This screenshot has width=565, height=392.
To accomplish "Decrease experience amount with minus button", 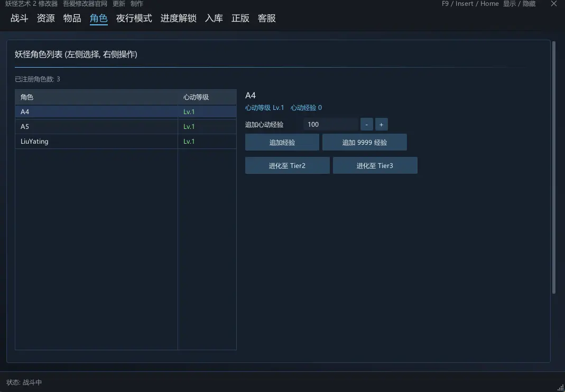I will point(366,124).
